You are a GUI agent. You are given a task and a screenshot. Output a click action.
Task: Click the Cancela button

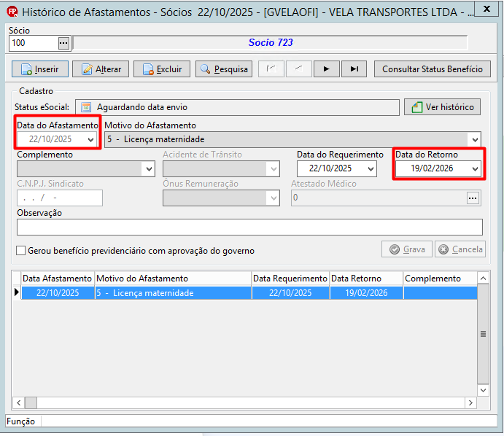coord(460,249)
